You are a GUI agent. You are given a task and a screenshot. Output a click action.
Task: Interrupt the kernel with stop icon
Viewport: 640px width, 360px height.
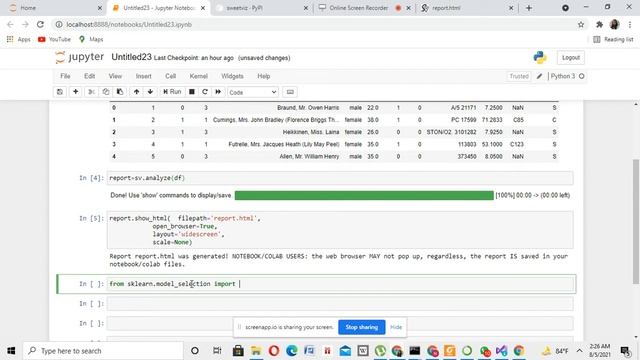tap(191, 92)
